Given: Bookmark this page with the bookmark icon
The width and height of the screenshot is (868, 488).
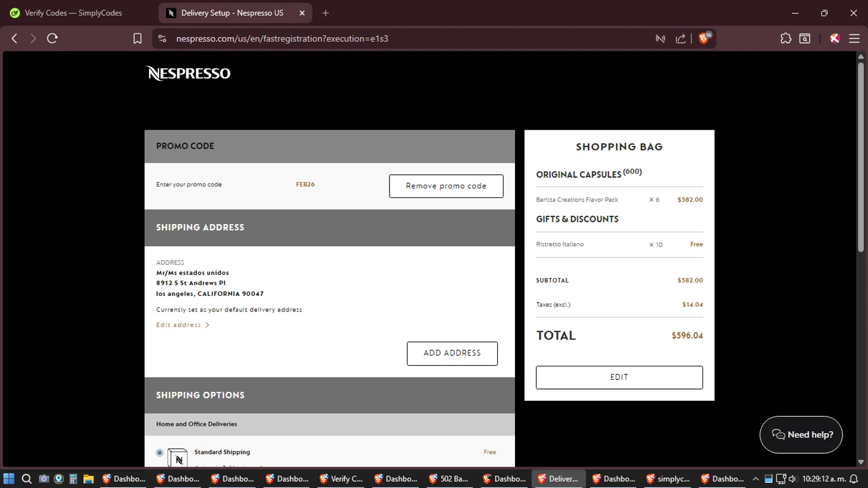Looking at the screenshot, I should tap(137, 38).
